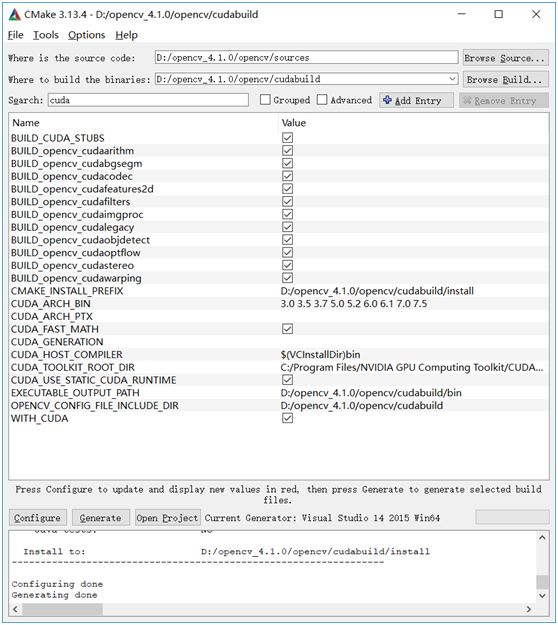Uncheck BUILD_opencv_cudaarithm checkbox
The width and height of the screenshot is (558, 625).
pyautogui.click(x=287, y=151)
